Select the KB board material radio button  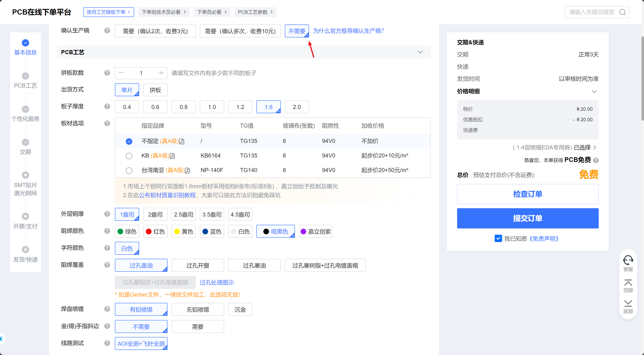click(x=129, y=156)
